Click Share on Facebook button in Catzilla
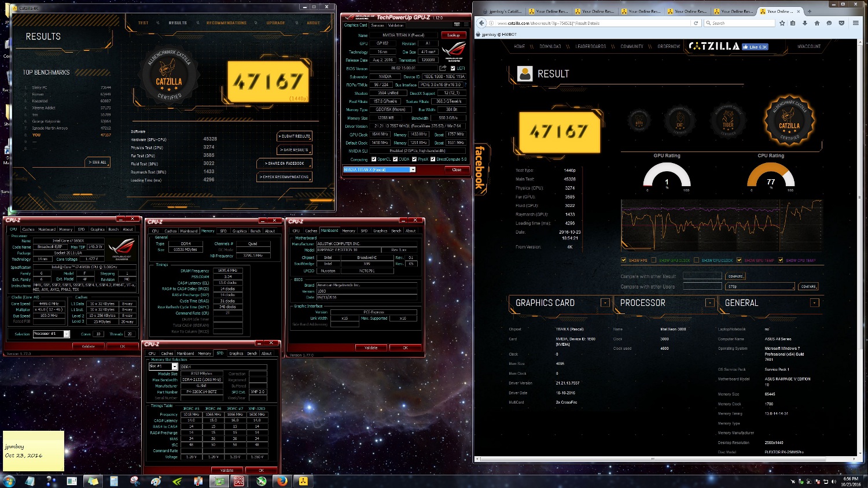This screenshot has height=488, width=868. click(x=285, y=163)
